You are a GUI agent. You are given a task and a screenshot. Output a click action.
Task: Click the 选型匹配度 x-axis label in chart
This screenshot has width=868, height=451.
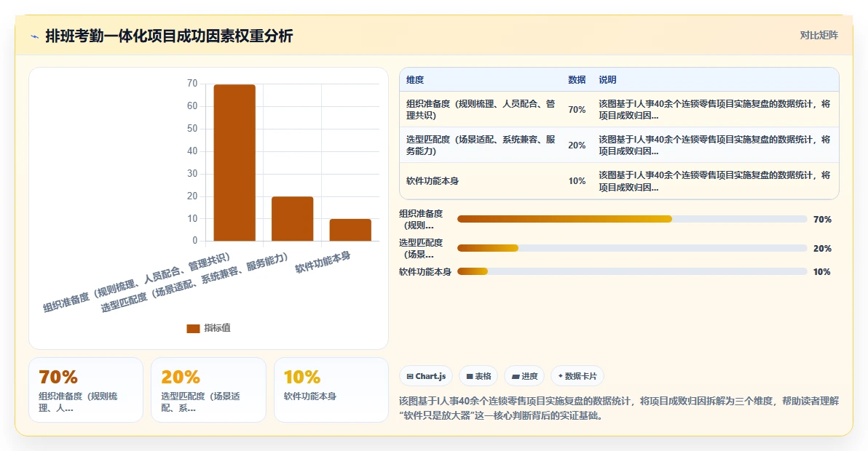194,282
